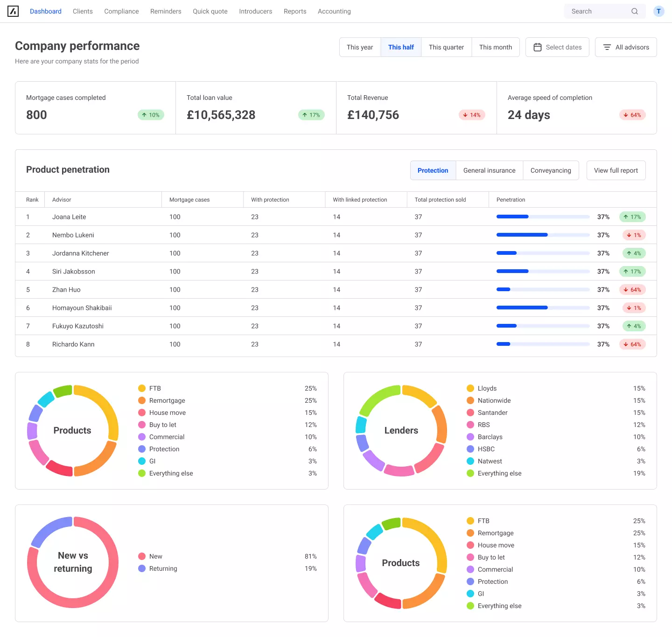Switch to the Conveyancing segment
Image resolution: width=672 pixels, height=637 pixels.
[x=551, y=170]
